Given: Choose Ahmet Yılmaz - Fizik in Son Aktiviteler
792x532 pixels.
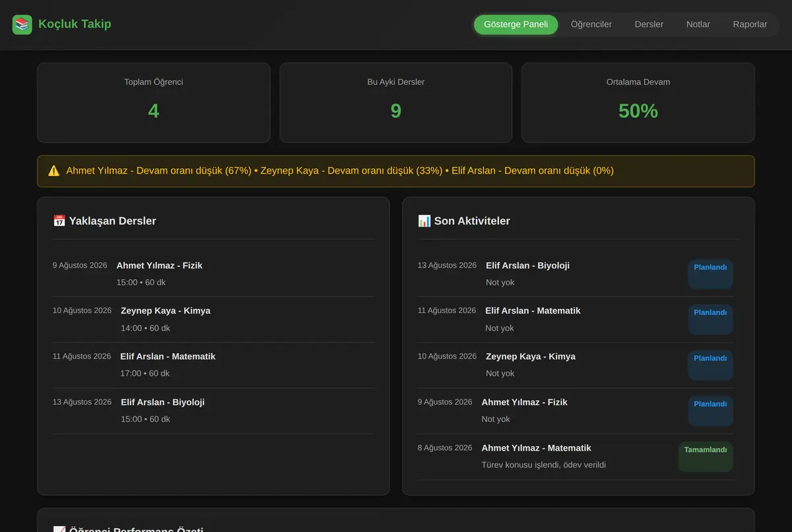Looking at the screenshot, I should tap(525, 402).
